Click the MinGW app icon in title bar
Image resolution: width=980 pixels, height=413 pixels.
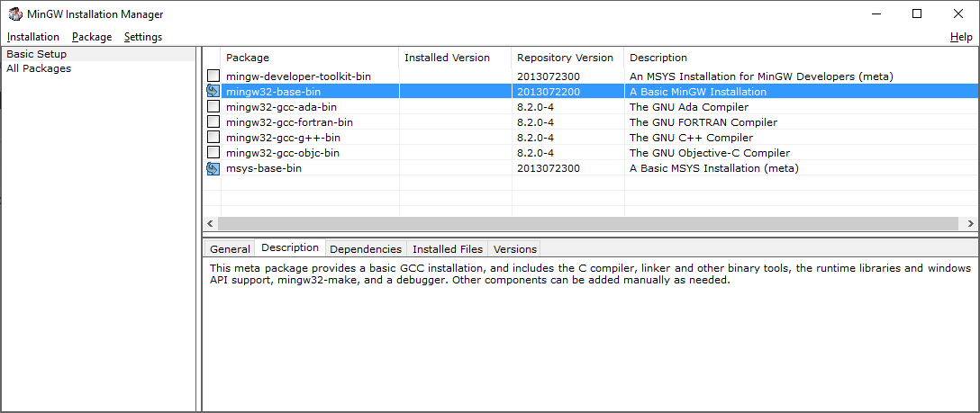tap(14, 13)
